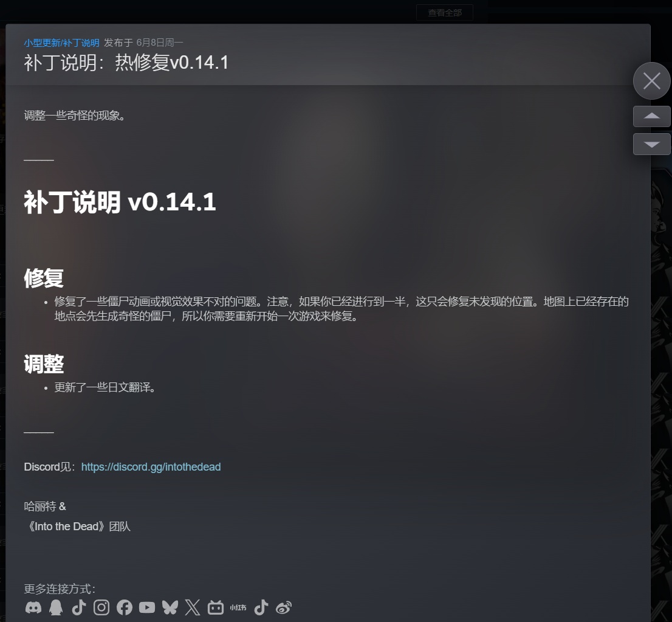
Task: Click the 补丁说明：热修复v0.14.1 title
Action: [126, 63]
